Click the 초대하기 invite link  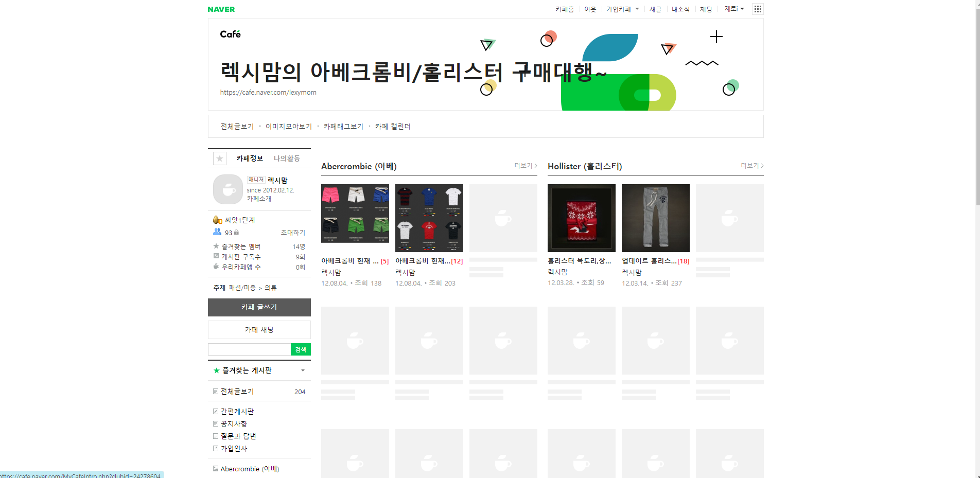[x=293, y=233]
